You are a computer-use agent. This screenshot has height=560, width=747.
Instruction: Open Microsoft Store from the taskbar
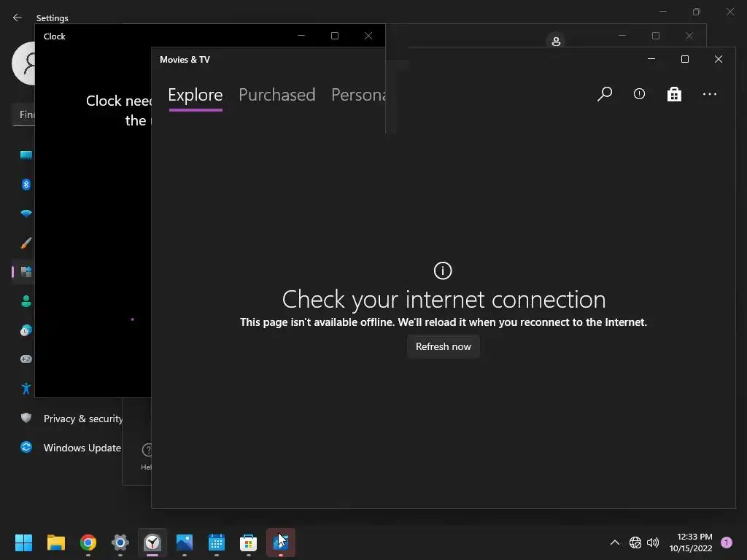pos(248,542)
